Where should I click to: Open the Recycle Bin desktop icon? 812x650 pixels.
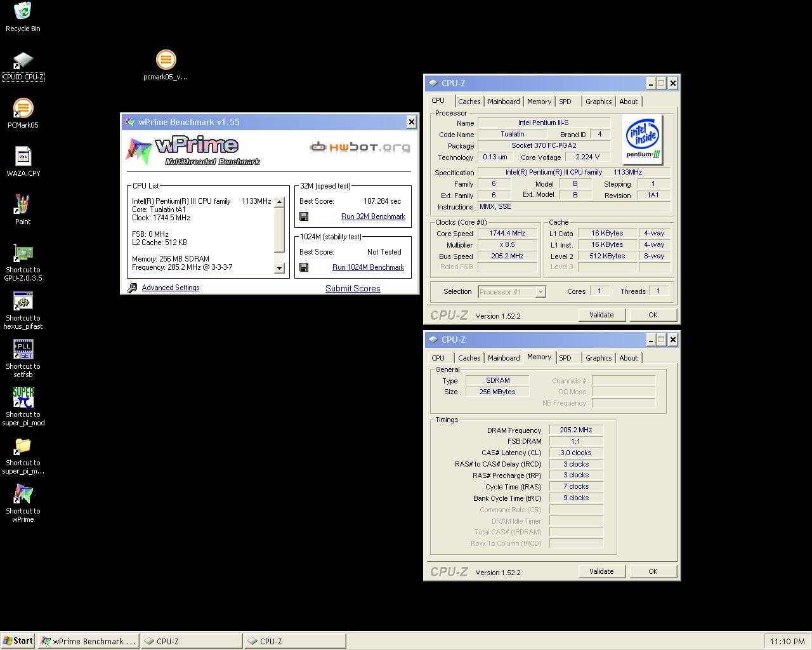point(23,17)
